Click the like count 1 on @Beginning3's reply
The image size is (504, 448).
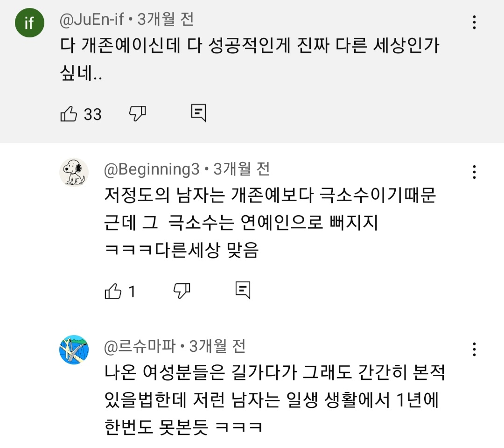pos(132,292)
